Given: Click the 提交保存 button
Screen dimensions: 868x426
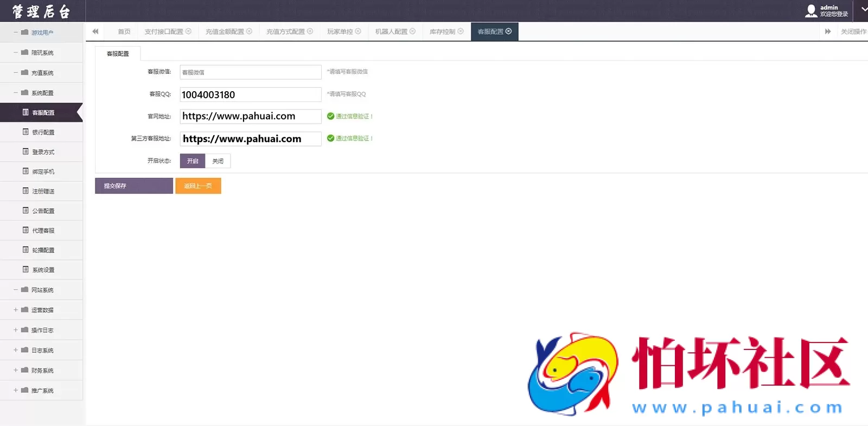Looking at the screenshot, I should pos(133,186).
